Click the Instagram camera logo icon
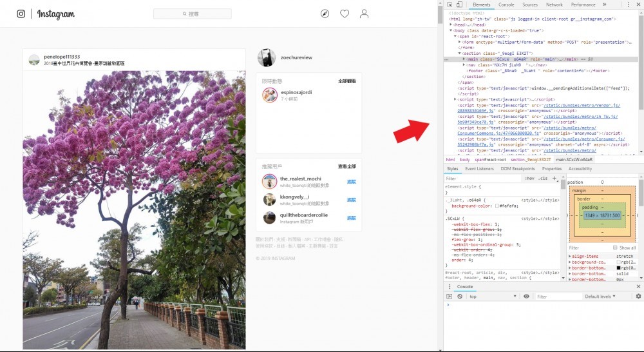 (x=21, y=14)
